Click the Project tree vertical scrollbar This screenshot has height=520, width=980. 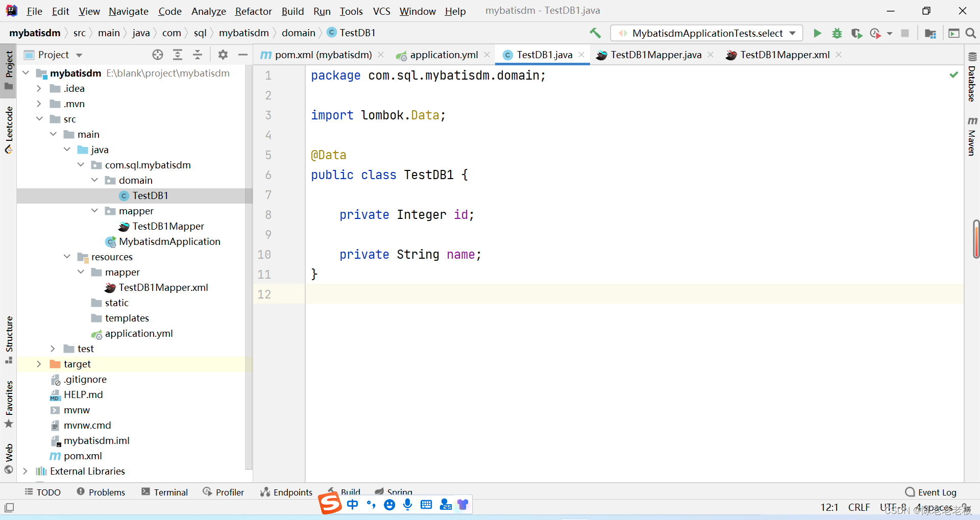pos(249,268)
